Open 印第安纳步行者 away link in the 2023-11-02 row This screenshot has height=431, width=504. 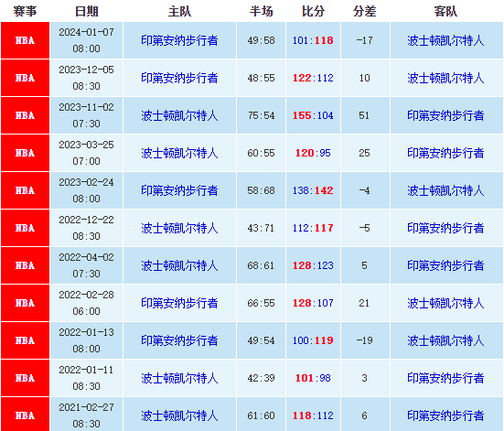pos(445,115)
